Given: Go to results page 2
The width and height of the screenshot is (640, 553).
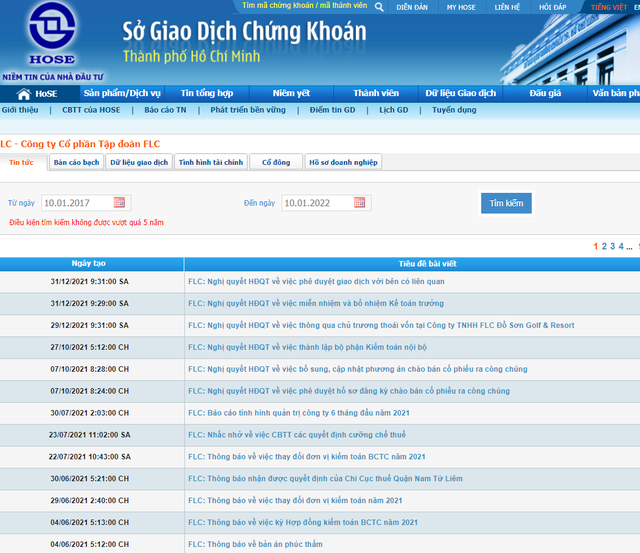Looking at the screenshot, I should [x=604, y=246].
